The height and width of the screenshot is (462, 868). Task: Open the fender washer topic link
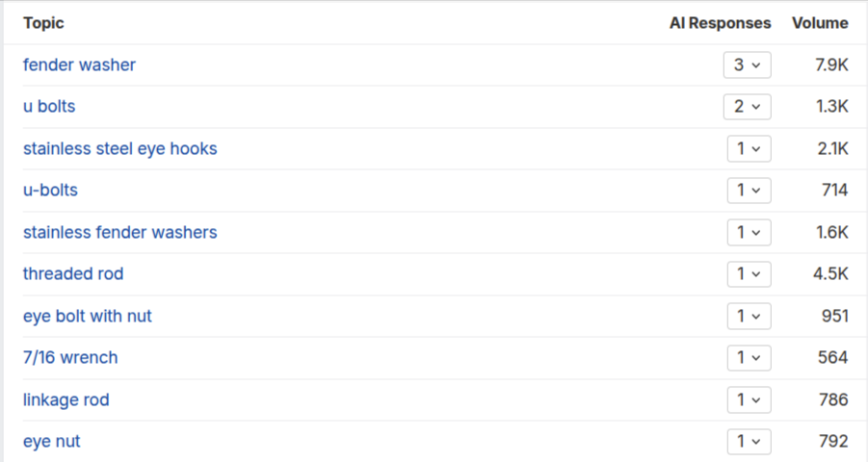(x=79, y=65)
